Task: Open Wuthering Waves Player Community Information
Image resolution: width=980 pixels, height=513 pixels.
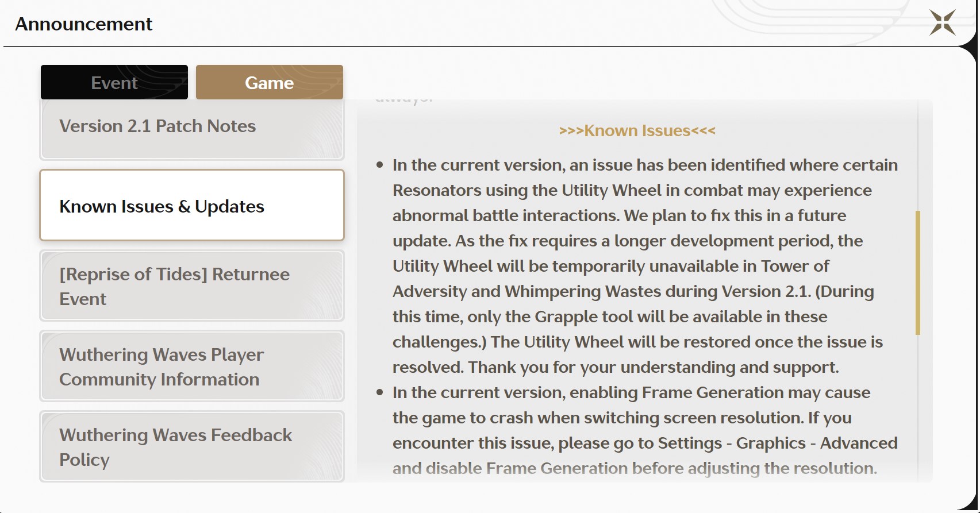Action: pyautogui.click(x=192, y=366)
